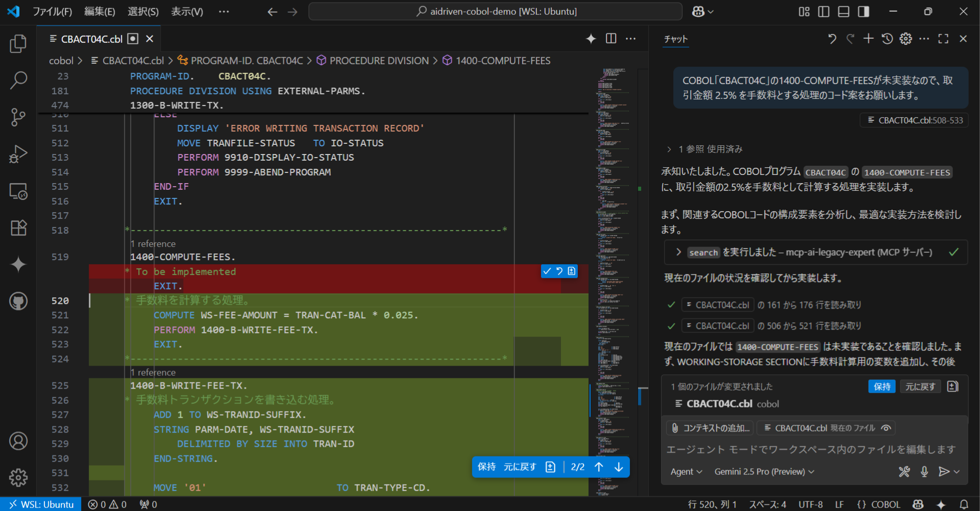Start a new chat with plus icon
Screen dimensions: 980x511
pyautogui.click(x=868, y=39)
